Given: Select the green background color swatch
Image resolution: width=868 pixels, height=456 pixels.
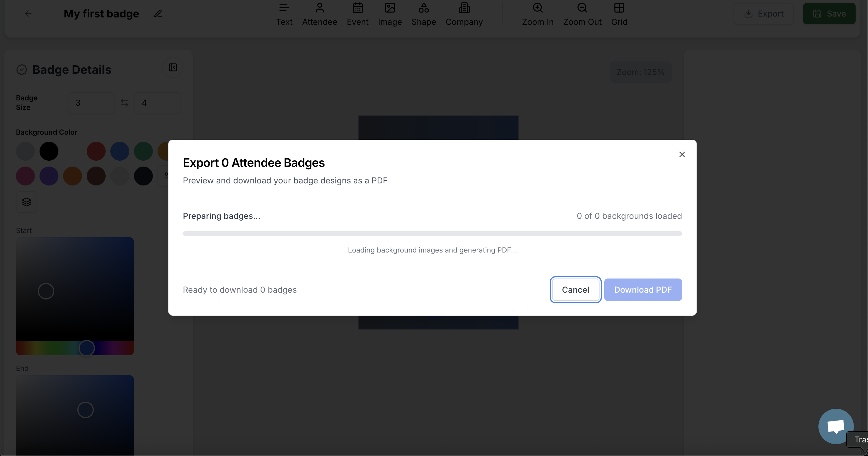Looking at the screenshot, I should click(x=143, y=151).
